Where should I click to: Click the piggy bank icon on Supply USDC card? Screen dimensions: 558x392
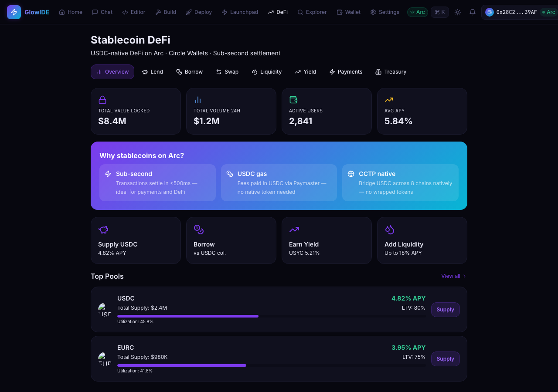pos(103,230)
